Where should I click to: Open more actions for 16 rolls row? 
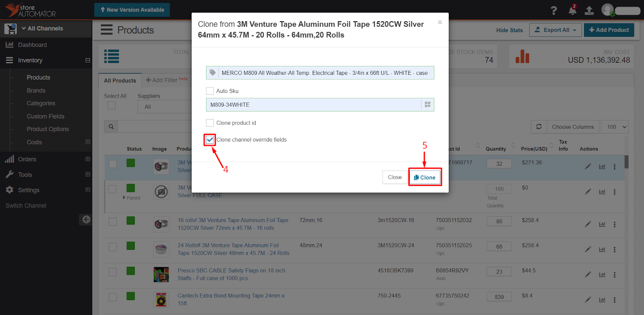(615, 224)
